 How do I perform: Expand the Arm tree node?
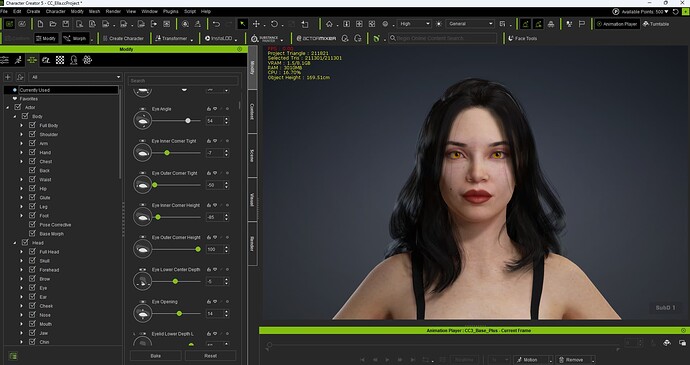tap(21, 144)
